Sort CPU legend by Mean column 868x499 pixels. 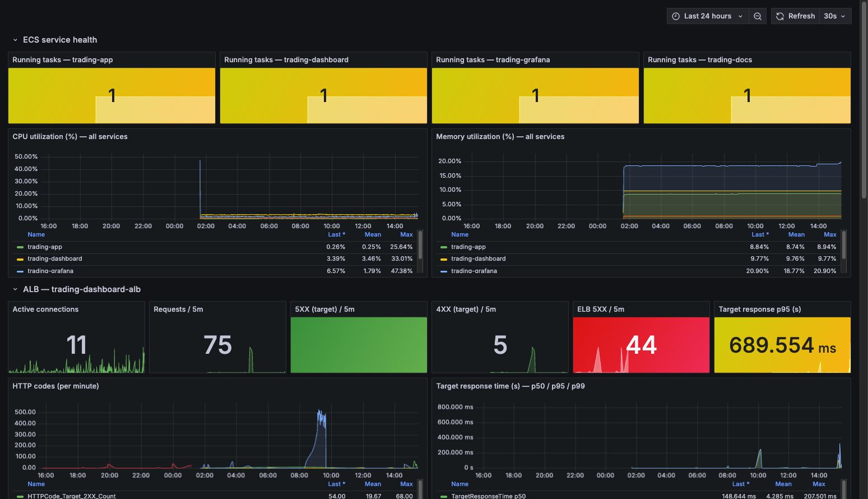click(x=373, y=235)
